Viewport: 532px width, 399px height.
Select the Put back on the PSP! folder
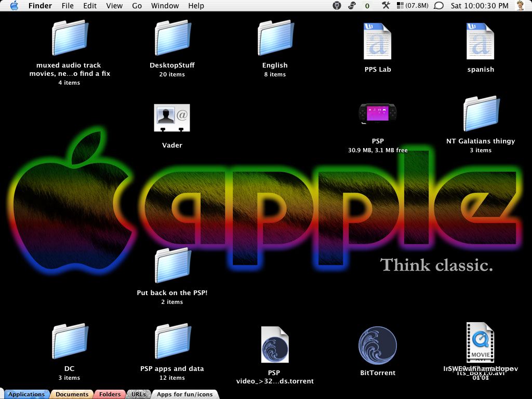click(x=172, y=265)
